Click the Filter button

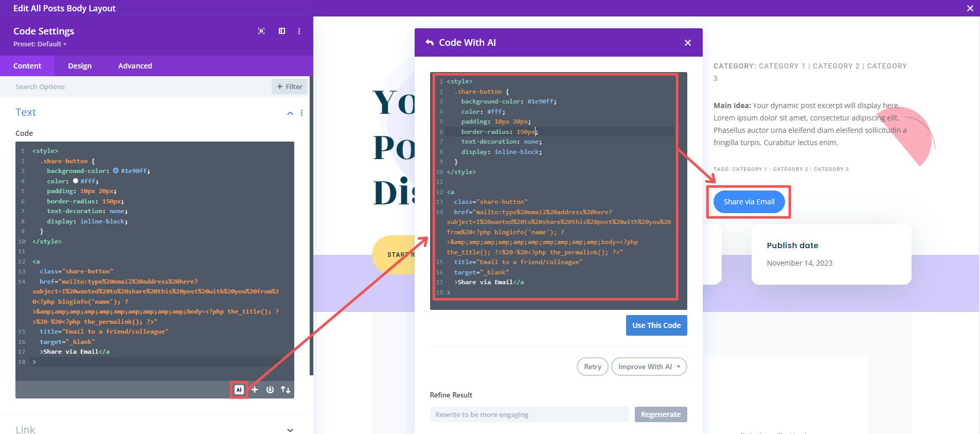click(x=290, y=86)
